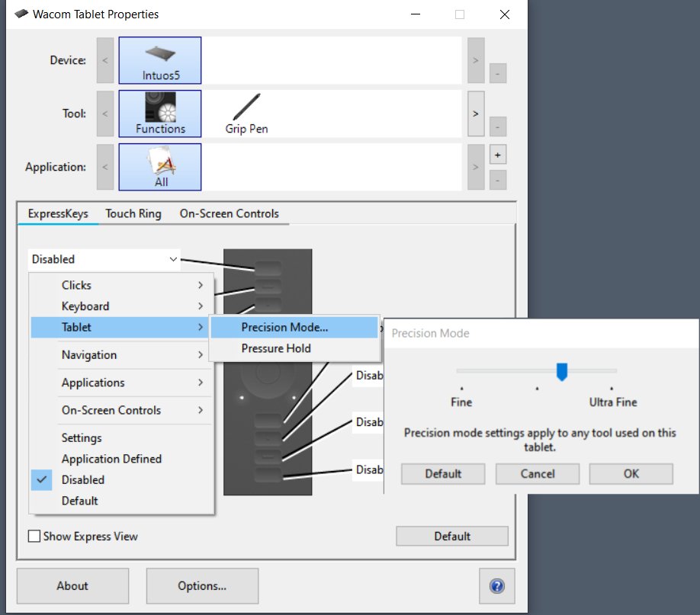700x615 pixels.
Task: Open the Disabled ExpressKey dropdown at the top
Action: tap(104, 259)
